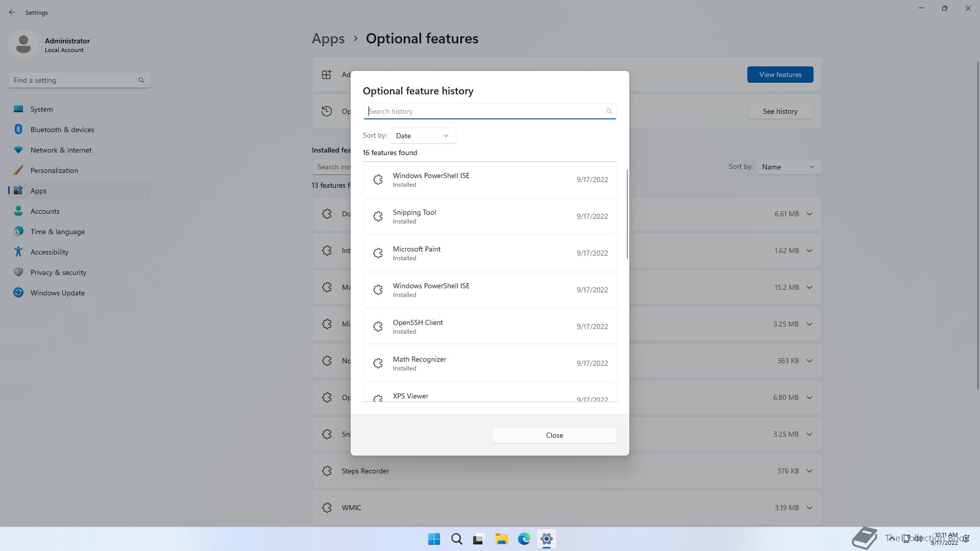Close the Optional feature history dialog

pyautogui.click(x=554, y=435)
